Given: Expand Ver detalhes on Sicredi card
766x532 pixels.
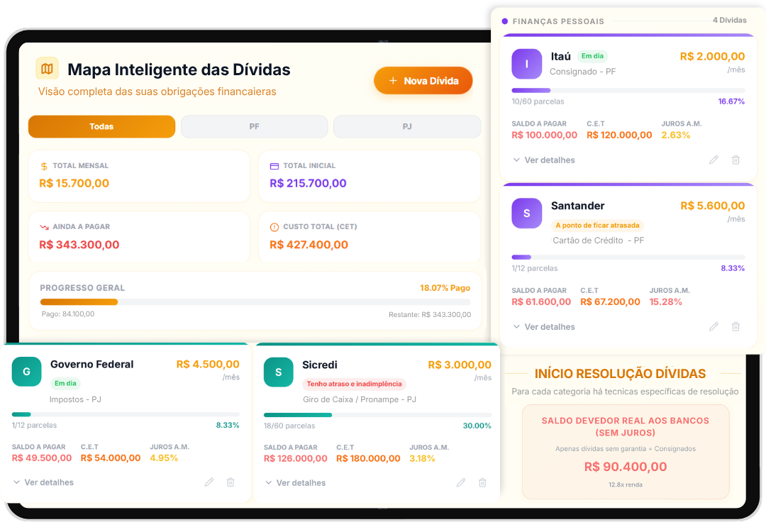Looking at the screenshot, I should coord(296,482).
